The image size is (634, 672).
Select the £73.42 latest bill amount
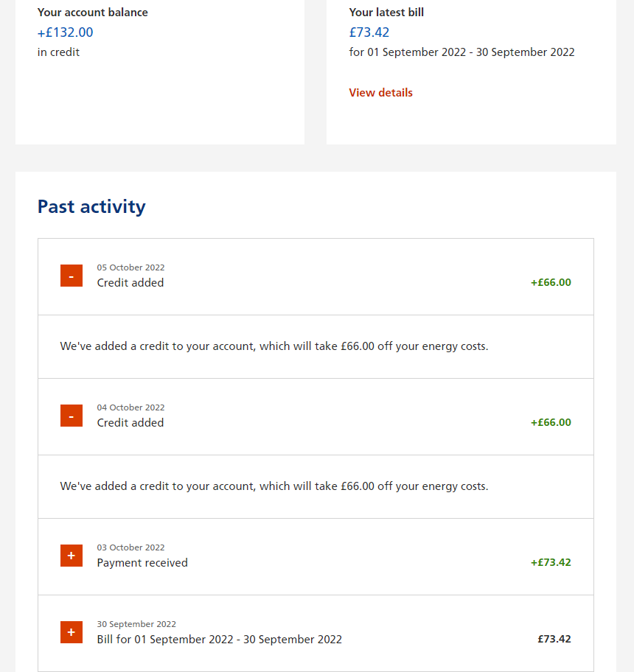click(x=369, y=32)
